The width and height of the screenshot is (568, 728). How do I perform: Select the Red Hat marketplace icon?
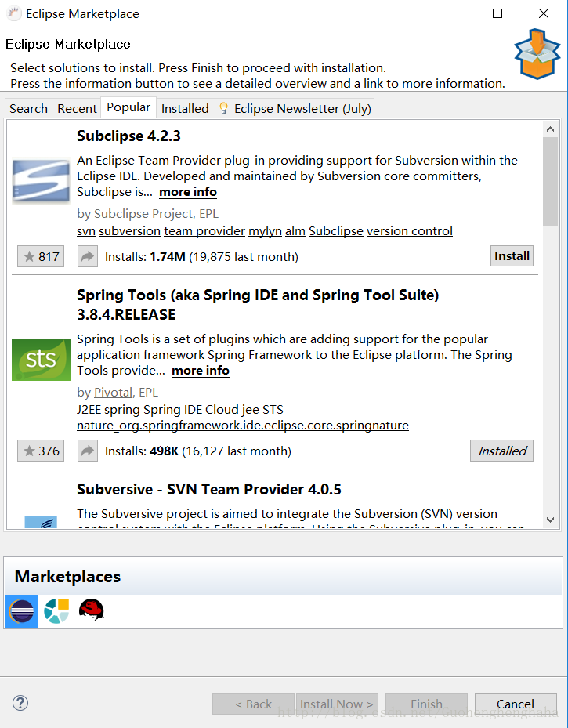click(x=91, y=610)
